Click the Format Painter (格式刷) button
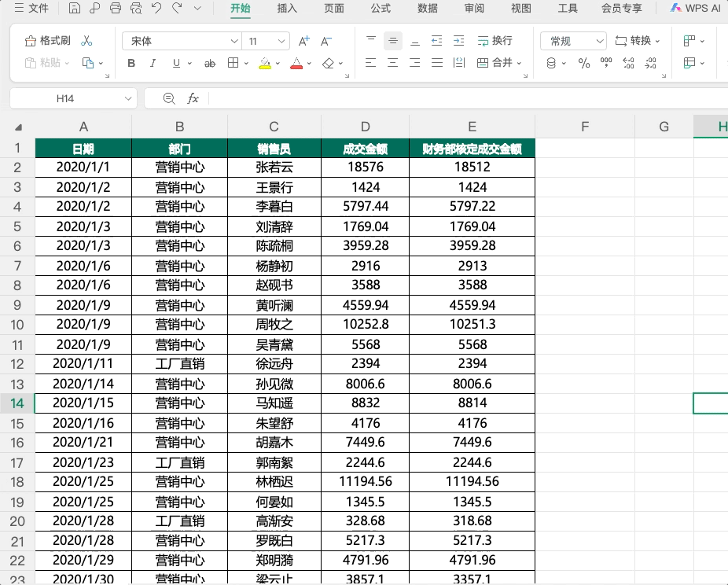The width and height of the screenshot is (728, 585). (47, 41)
